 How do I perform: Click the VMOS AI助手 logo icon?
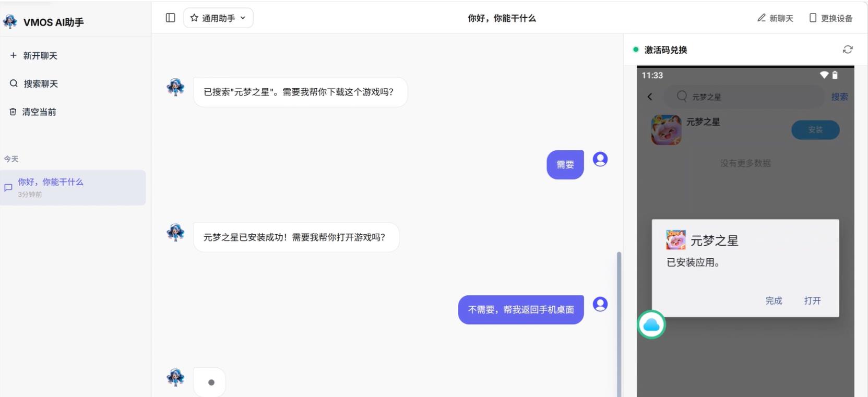click(x=10, y=21)
